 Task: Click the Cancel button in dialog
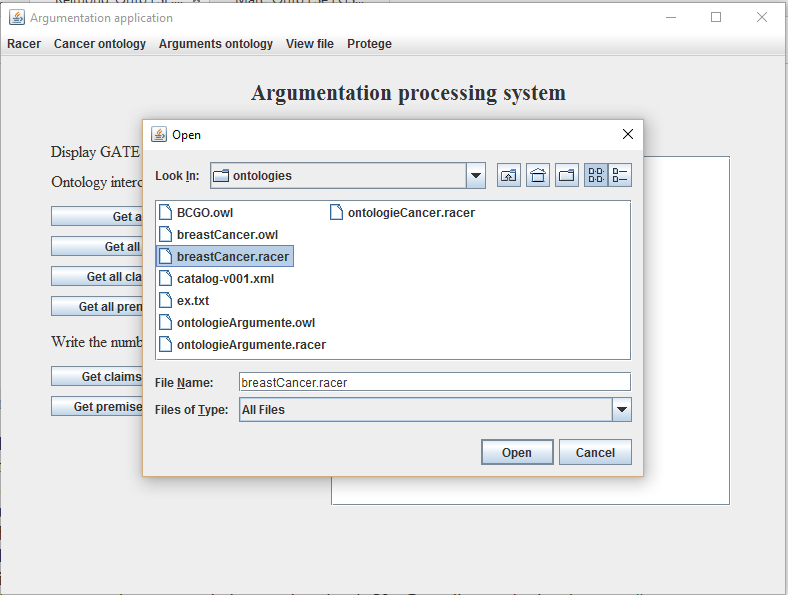tap(595, 452)
